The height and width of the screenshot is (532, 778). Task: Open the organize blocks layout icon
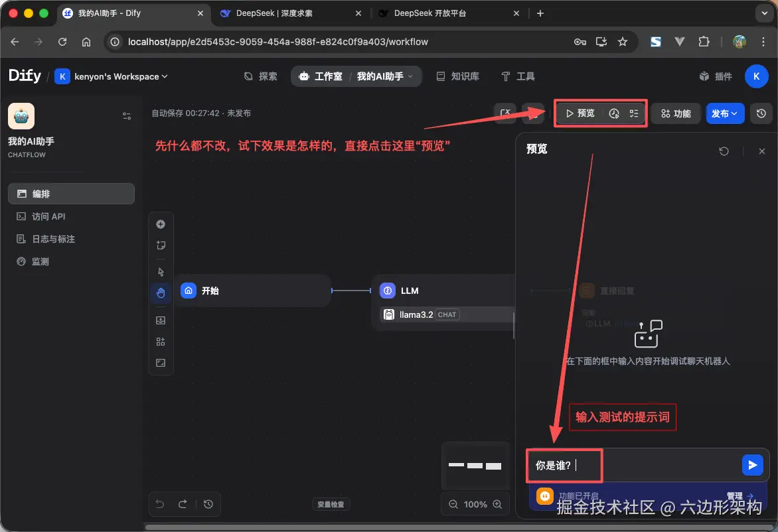[161, 341]
